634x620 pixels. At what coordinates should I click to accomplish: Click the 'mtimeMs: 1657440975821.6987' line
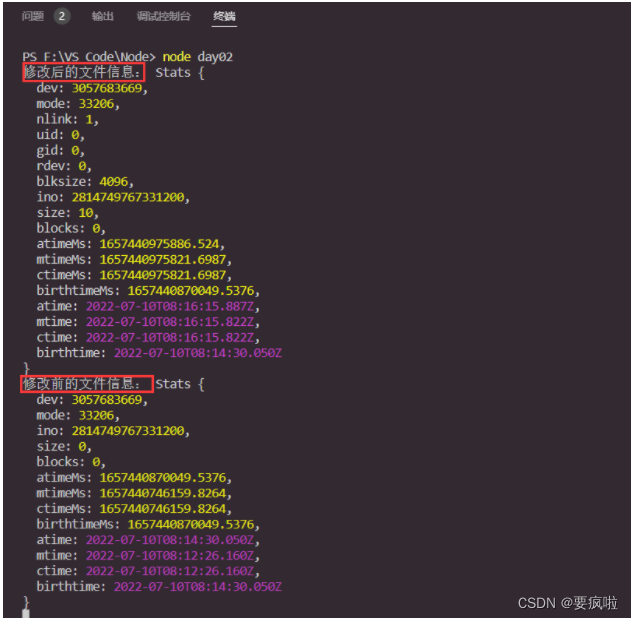pos(134,260)
